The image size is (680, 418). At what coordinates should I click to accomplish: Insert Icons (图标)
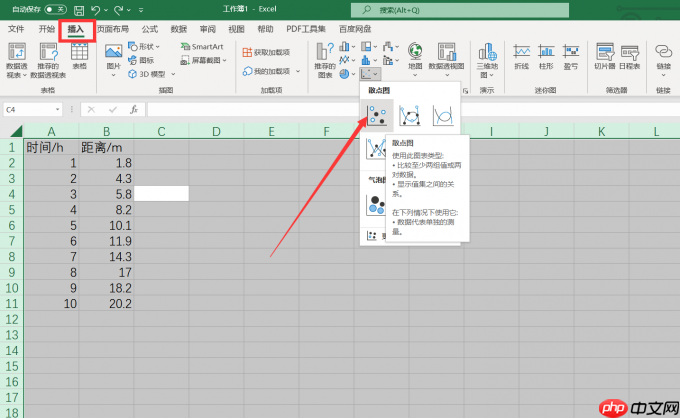click(141, 60)
